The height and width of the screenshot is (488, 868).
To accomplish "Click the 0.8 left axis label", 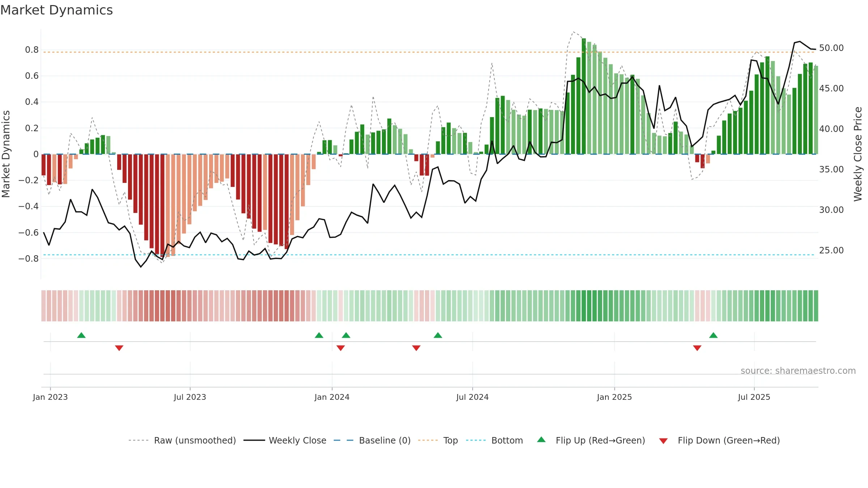I will click(32, 50).
